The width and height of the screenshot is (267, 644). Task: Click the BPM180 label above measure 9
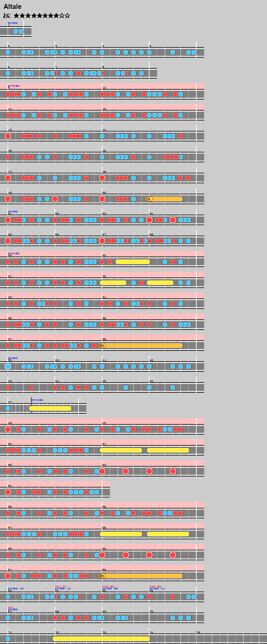(14, 86)
